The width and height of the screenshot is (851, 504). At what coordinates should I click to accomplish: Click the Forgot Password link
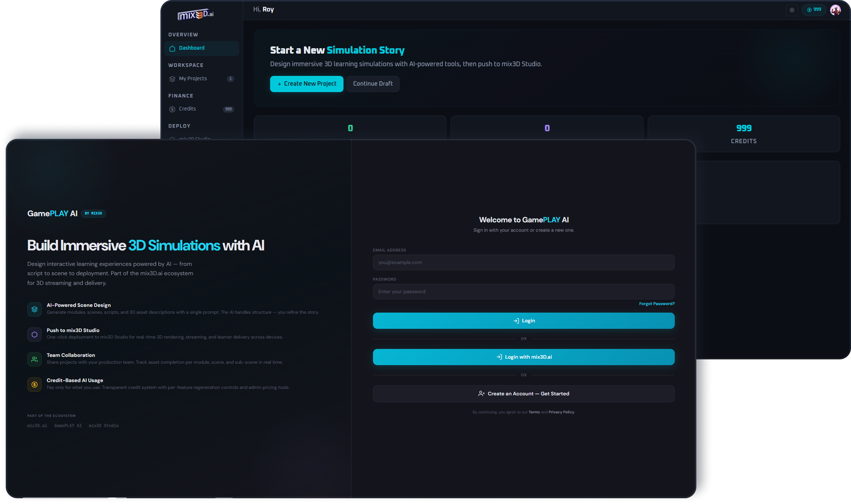click(656, 304)
